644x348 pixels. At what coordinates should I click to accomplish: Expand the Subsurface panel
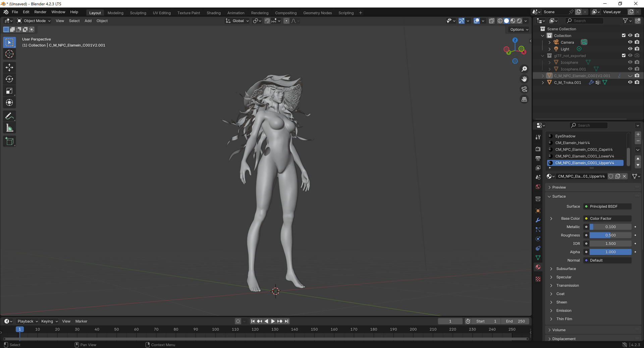pos(566,269)
